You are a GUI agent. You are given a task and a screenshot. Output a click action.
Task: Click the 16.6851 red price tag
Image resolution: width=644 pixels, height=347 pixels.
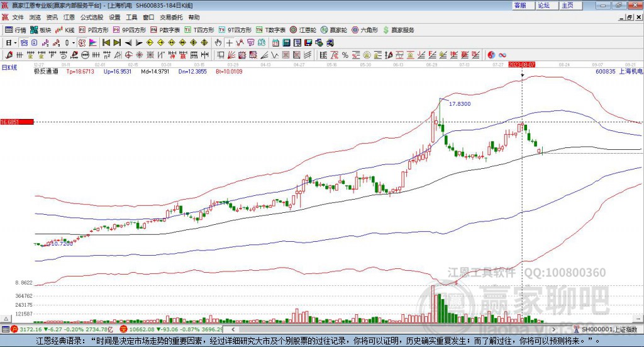17,122
